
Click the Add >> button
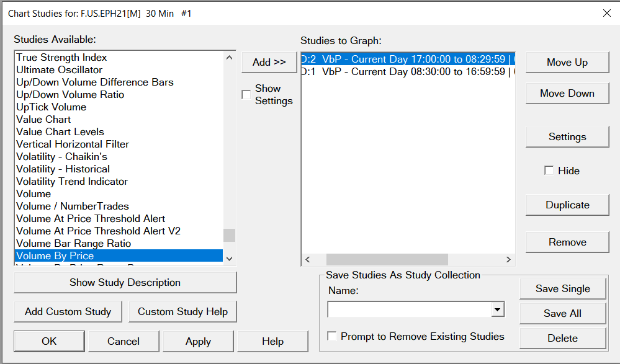(269, 62)
